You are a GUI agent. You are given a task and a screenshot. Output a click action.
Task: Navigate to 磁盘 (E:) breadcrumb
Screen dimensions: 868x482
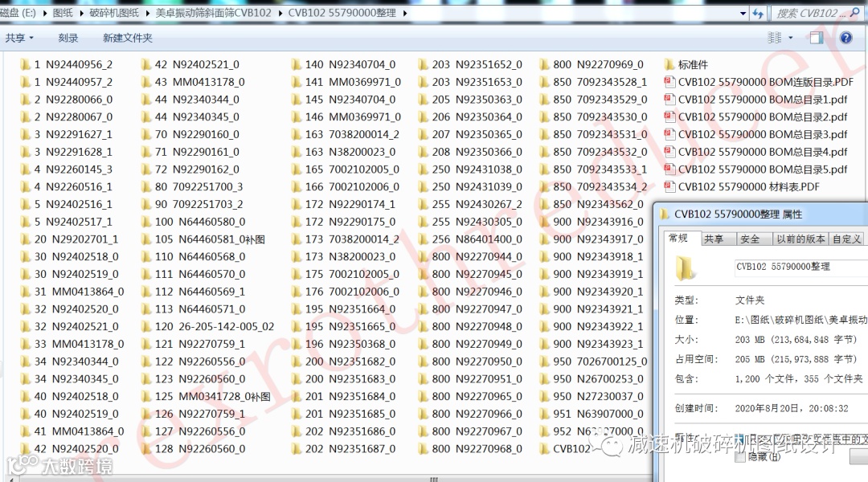click(18, 13)
